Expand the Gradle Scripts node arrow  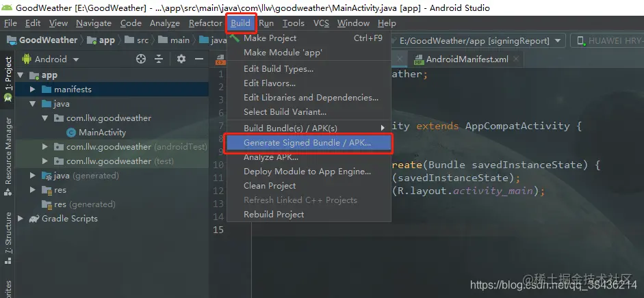click(20, 219)
